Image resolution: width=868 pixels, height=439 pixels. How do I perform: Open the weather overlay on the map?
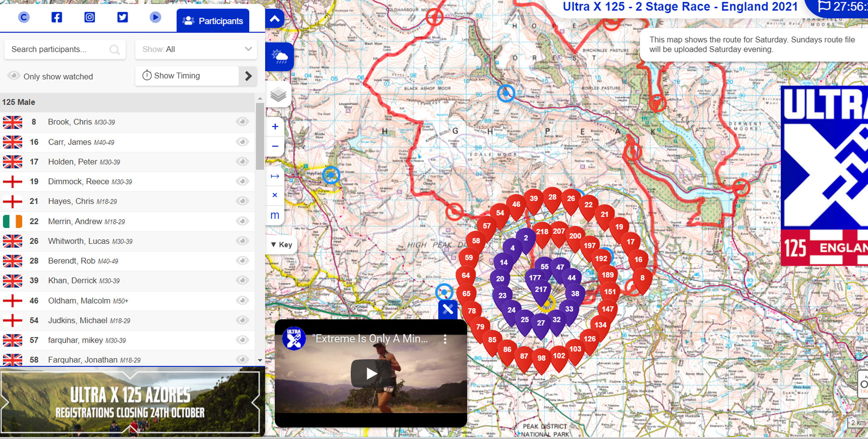(x=279, y=56)
